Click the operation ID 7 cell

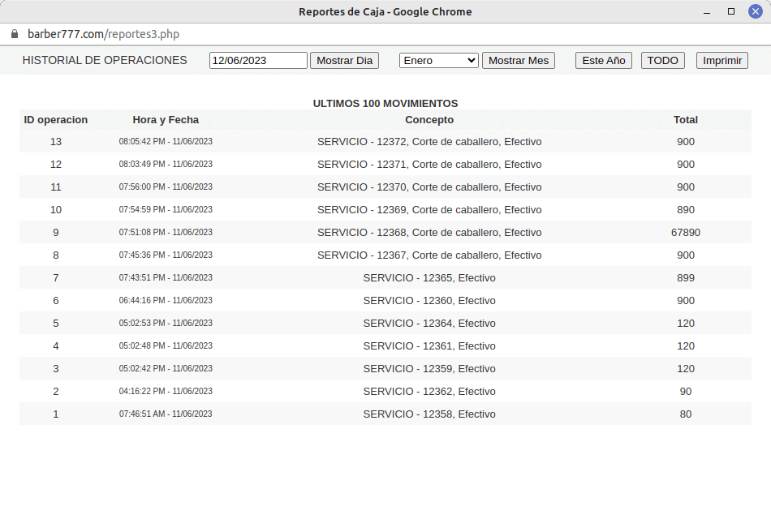[56, 278]
